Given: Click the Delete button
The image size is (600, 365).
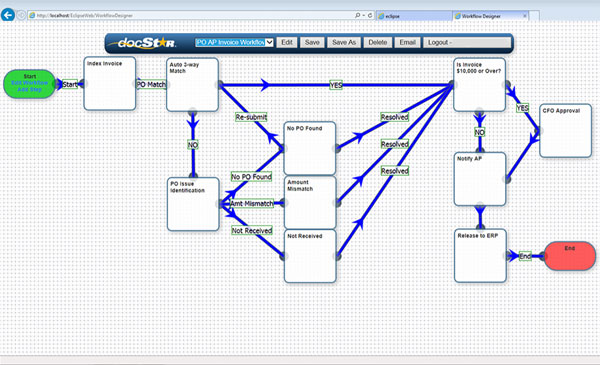Looking at the screenshot, I should tap(378, 42).
